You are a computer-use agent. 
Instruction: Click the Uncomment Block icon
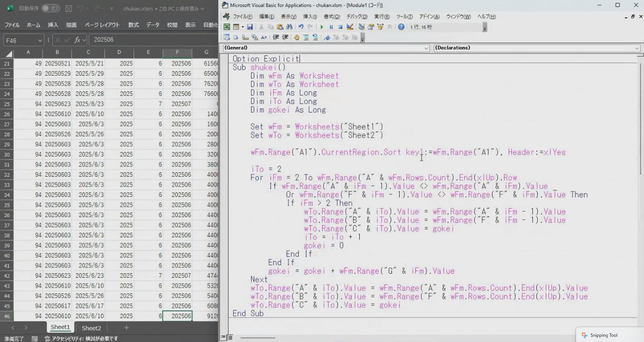pos(315,37)
